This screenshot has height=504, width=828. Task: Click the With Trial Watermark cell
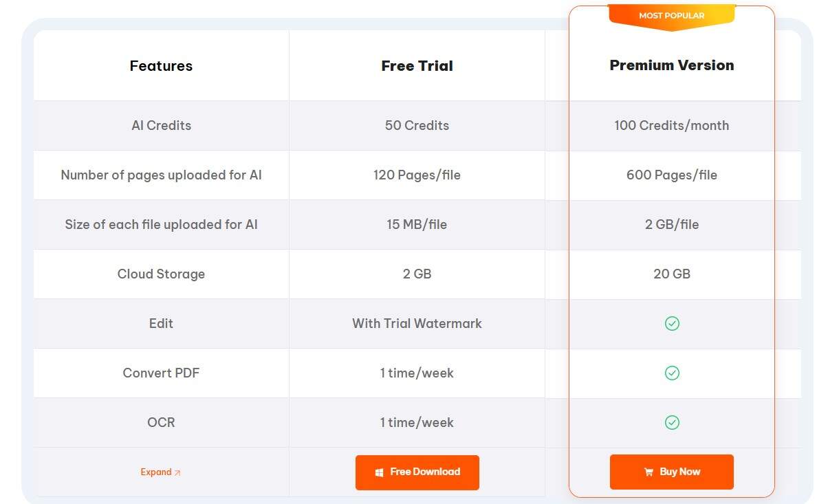click(417, 323)
